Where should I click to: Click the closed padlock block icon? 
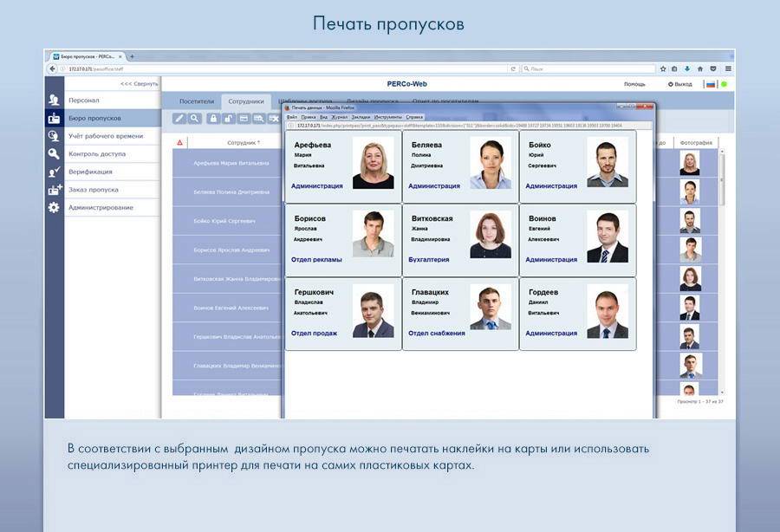click(x=212, y=119)
